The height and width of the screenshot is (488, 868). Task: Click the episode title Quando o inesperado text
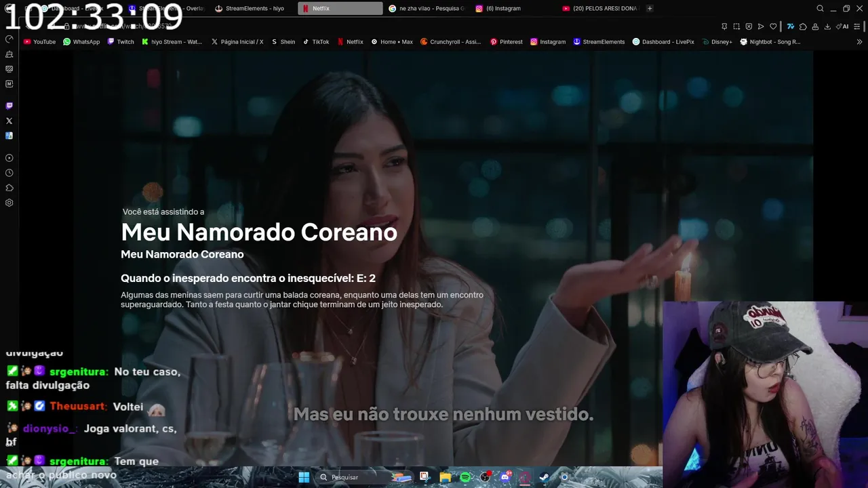pyautogui.click(x=248, y=278)
